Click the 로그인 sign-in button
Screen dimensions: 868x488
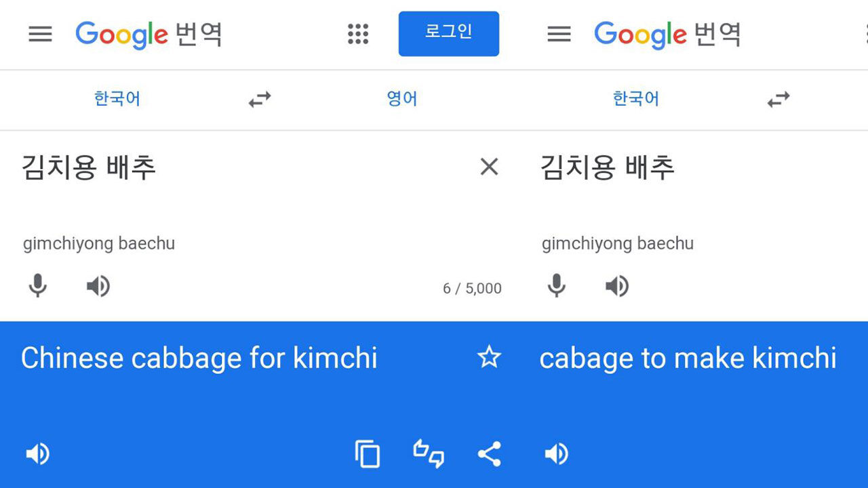[448, 34]
